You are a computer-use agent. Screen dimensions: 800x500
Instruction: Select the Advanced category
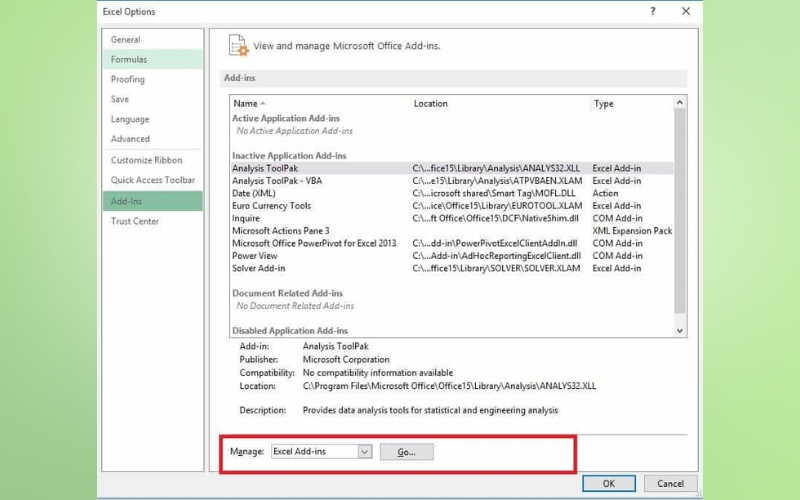coord(152,139)
